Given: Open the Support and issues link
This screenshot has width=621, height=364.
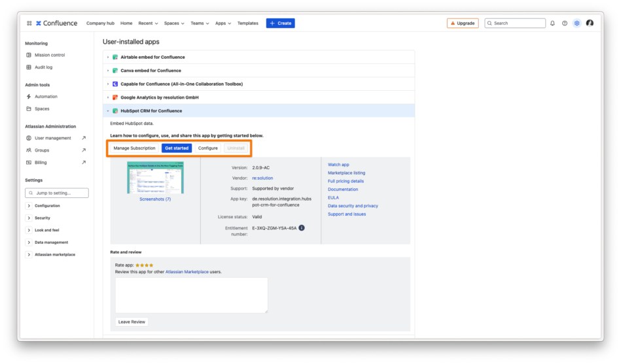Looking at the screenshot, I should click(x=347, y=214).
